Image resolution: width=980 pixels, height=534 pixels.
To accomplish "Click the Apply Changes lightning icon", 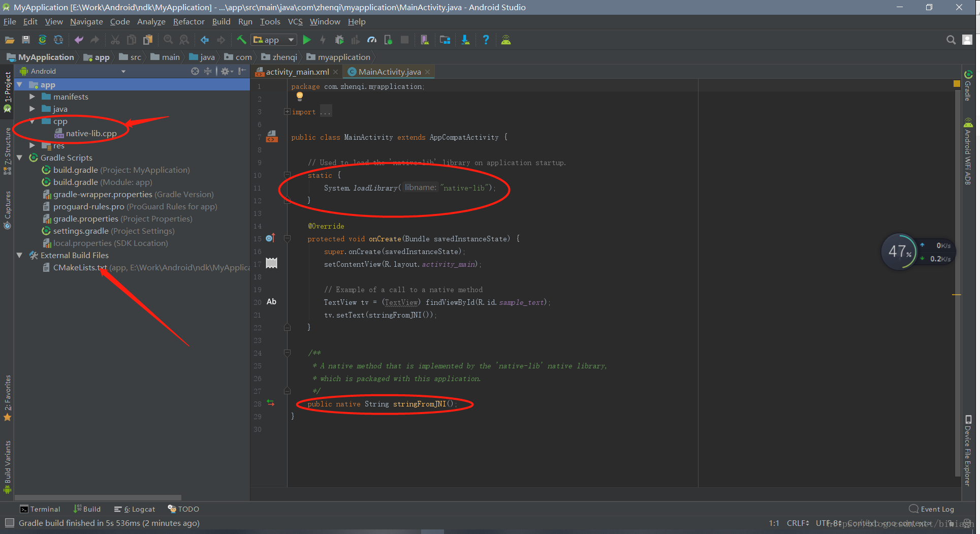I will 323,40.
